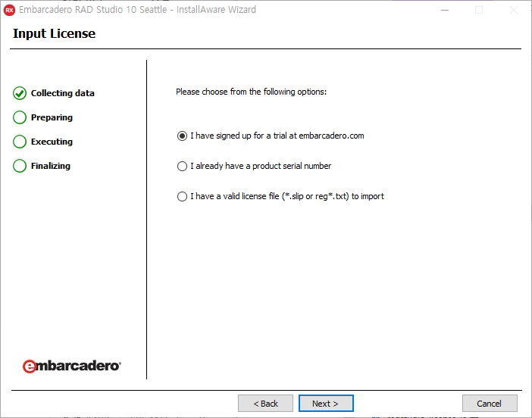Click the Collecting data step label
The width and height of the screenshot is (532, 418).
tap(63, 93)
